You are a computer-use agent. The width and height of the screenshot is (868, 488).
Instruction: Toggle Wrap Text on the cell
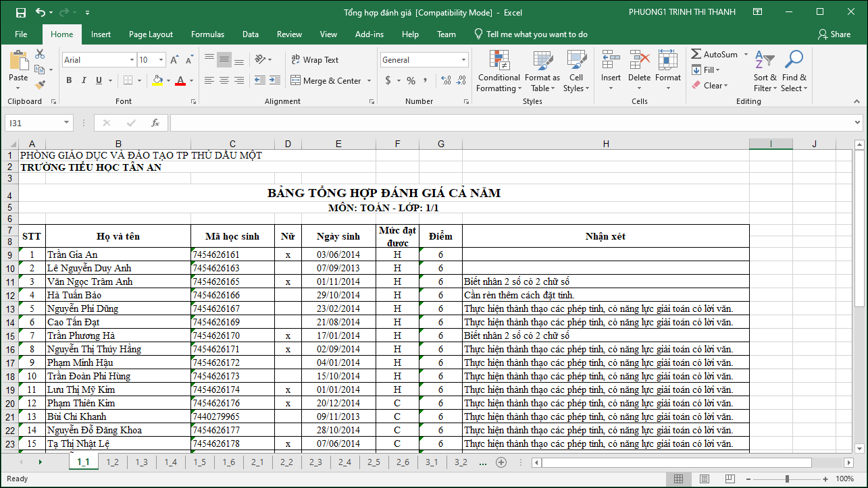click(x=315, y=60)
